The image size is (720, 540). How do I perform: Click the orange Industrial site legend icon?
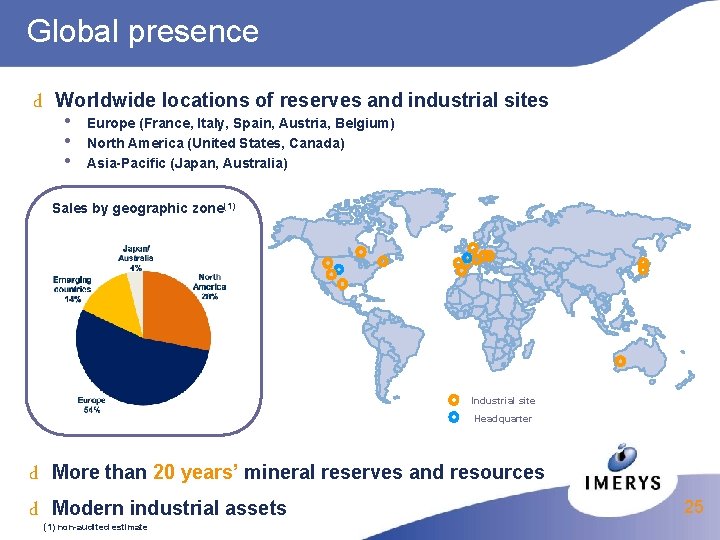coord(454,400)
